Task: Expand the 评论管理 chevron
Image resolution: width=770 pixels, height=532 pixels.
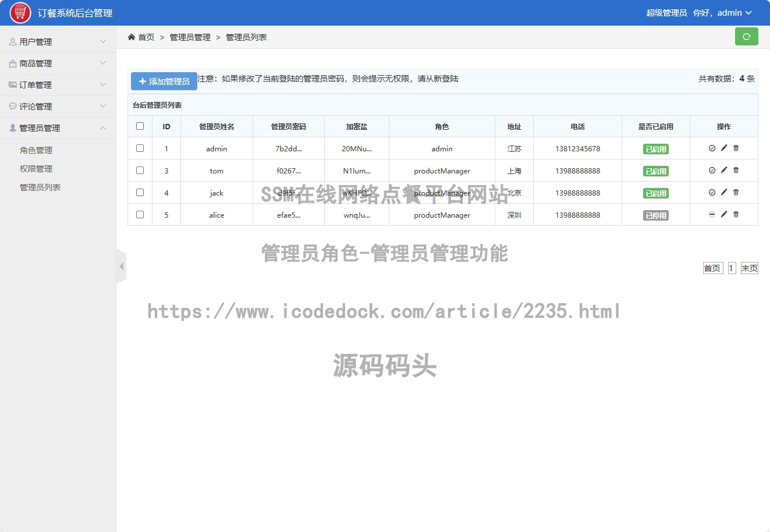Action: tap(103, 107)
